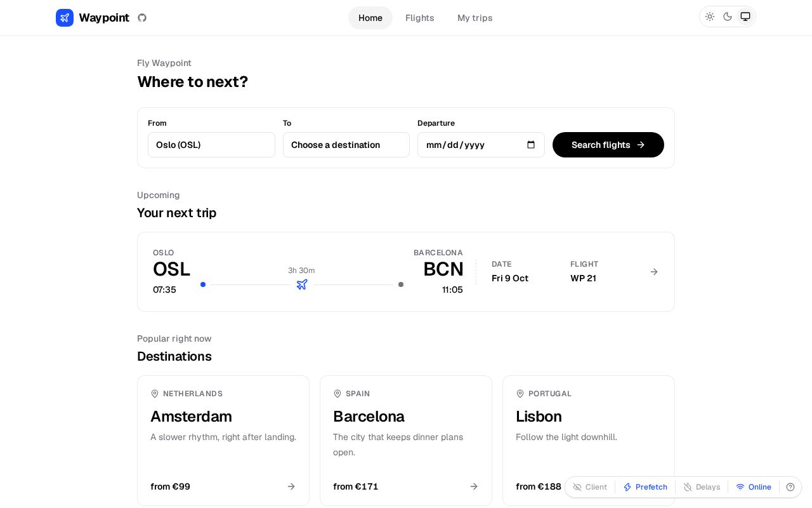
Task: Click the arrow on the Barcelona destination card
Action: coord(474,486)
